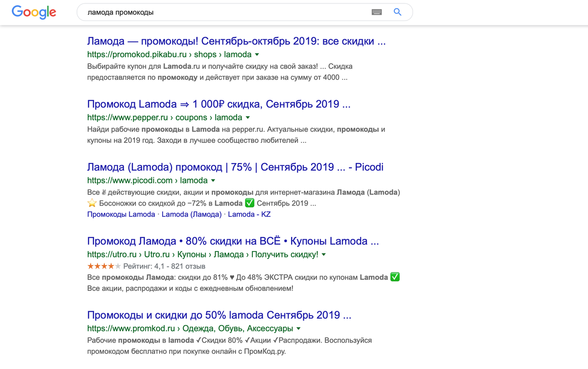Screen dimensions: 588x369
Task: Click the star rating on the Utro.ru result
Action: tap(104, 266)
